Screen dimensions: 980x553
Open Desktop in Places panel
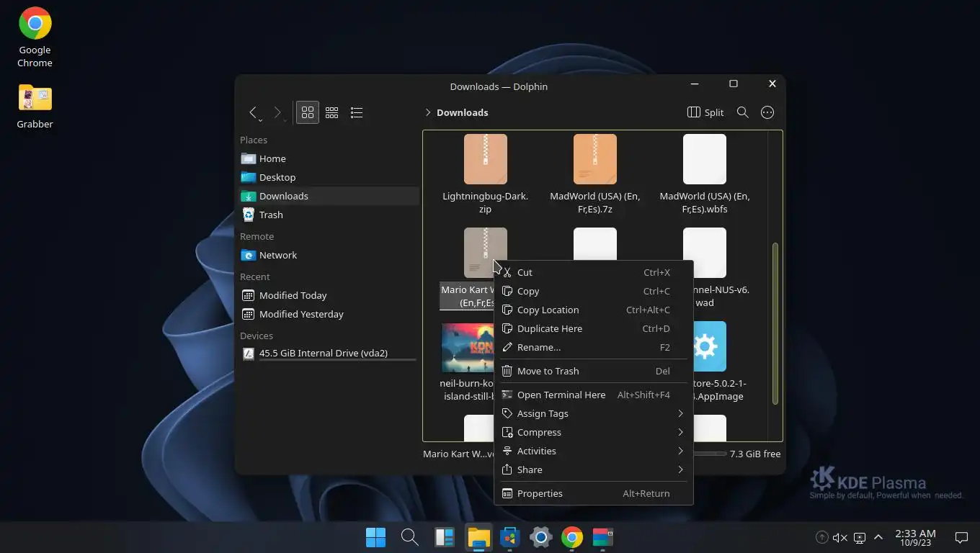click(x=329, y=177)
